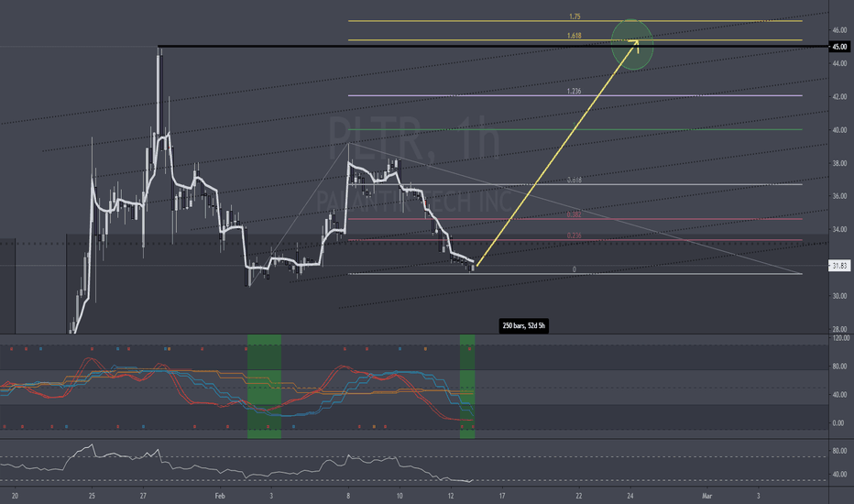The width and height of the screenshot is (854, 504).
Task: Click the Mar label on time axis
Action: (x=707, y=496)
